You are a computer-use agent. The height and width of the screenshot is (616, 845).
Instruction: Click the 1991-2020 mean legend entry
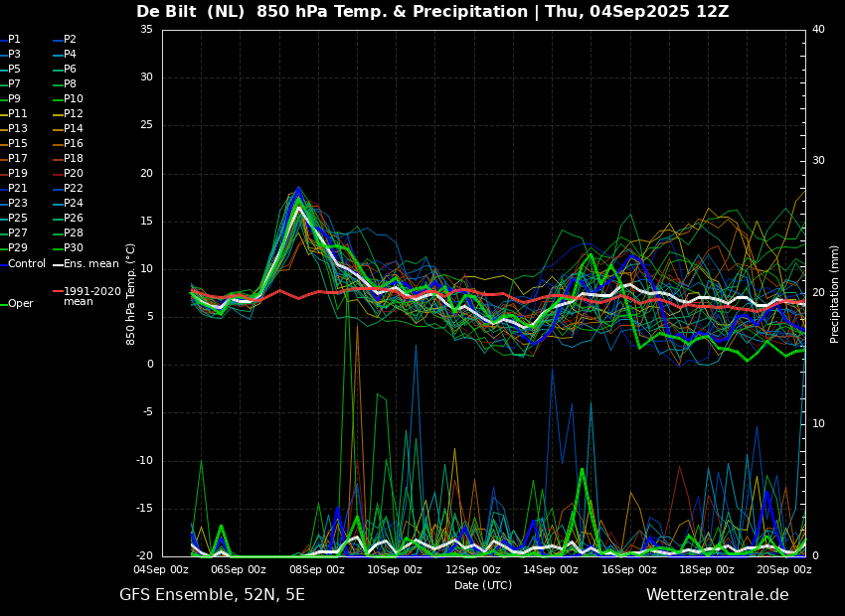point(87,296)
